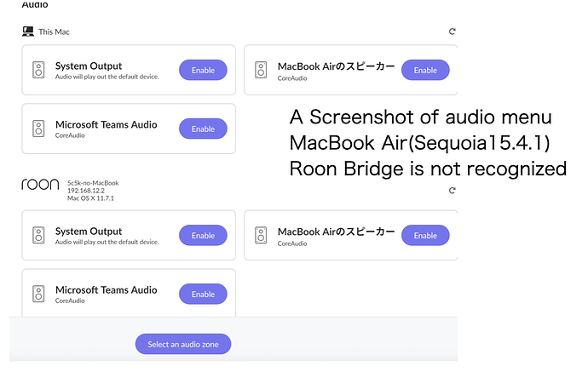Click speaker icon of roon section Microsoft Teams Audio
The image size is (588, 372).
[x=38, y=294]
